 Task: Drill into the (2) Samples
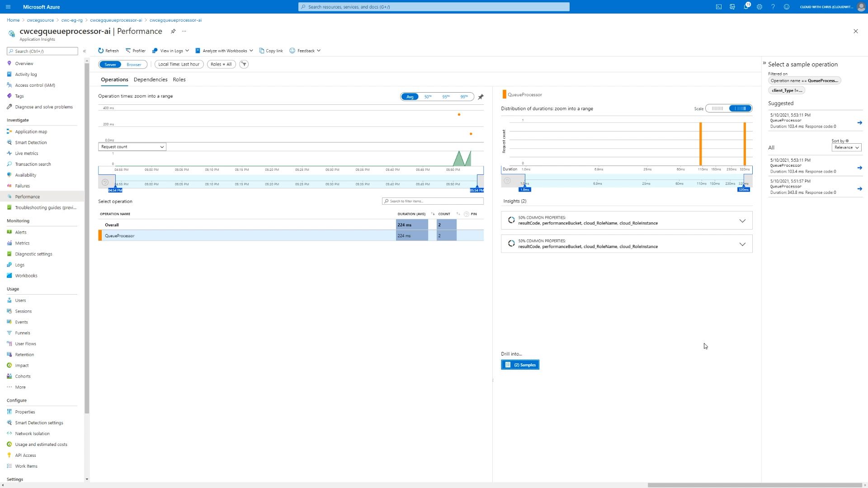(x=520, y=365)
